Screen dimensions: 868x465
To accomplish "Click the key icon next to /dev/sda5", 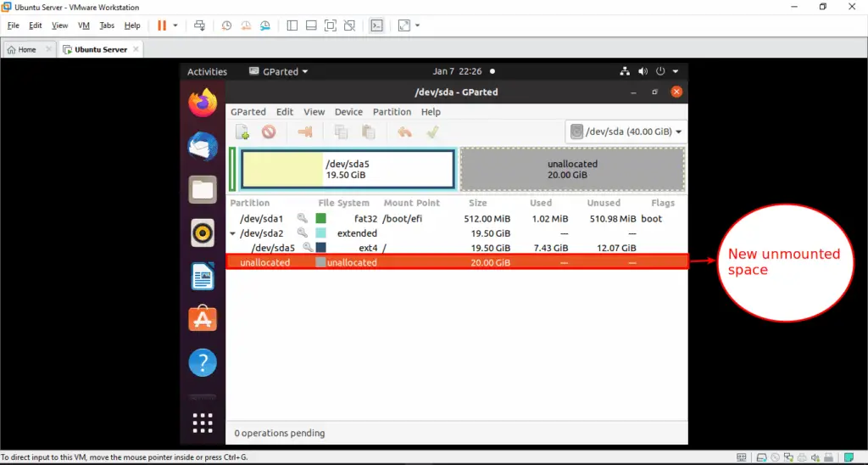I will (x=308, y=247).
